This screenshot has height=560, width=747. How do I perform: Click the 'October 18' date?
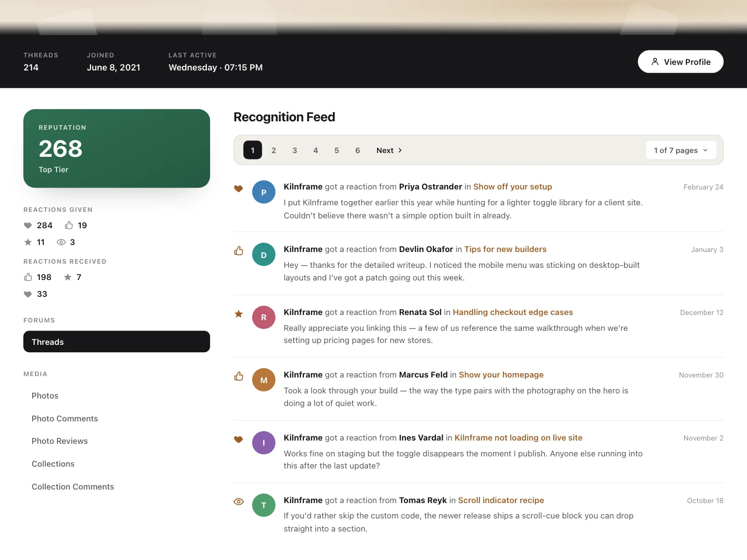point(705,501)
